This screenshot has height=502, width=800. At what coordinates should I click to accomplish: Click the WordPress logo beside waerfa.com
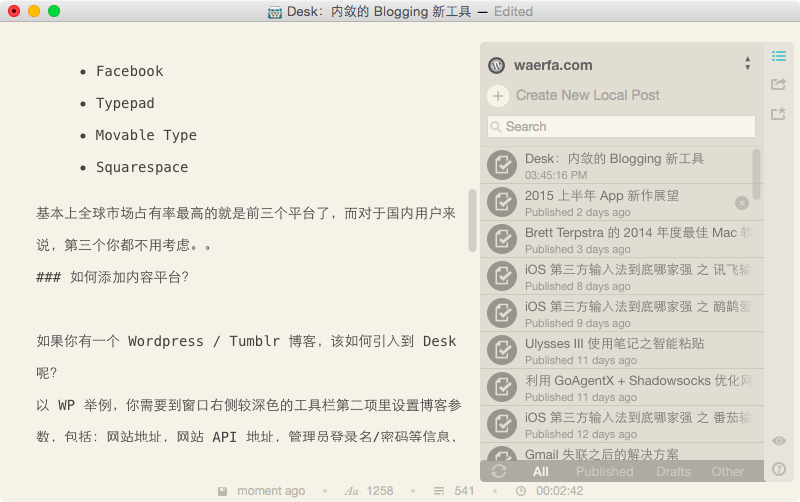pos(496,65)
